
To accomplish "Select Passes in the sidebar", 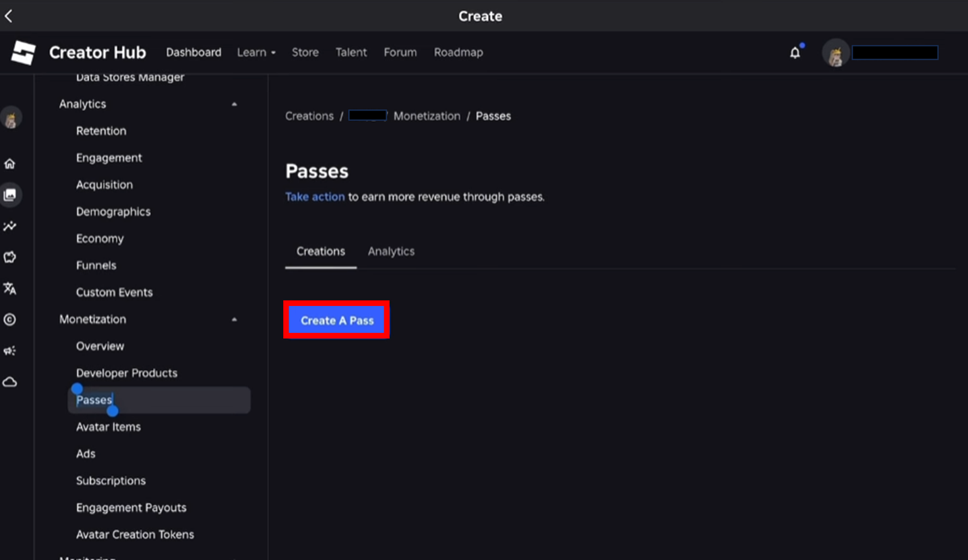I will [159, 400].
